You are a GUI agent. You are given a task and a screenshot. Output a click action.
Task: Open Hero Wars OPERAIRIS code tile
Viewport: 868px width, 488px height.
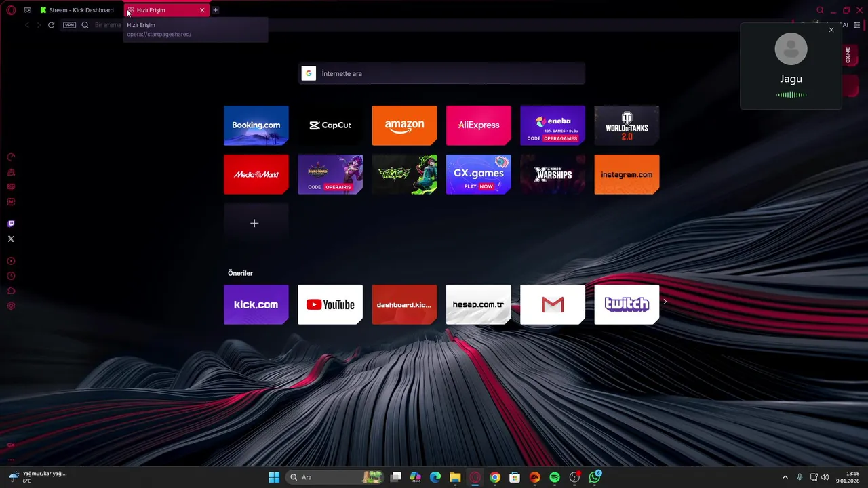pyautogui.click(x=330, y=174)
